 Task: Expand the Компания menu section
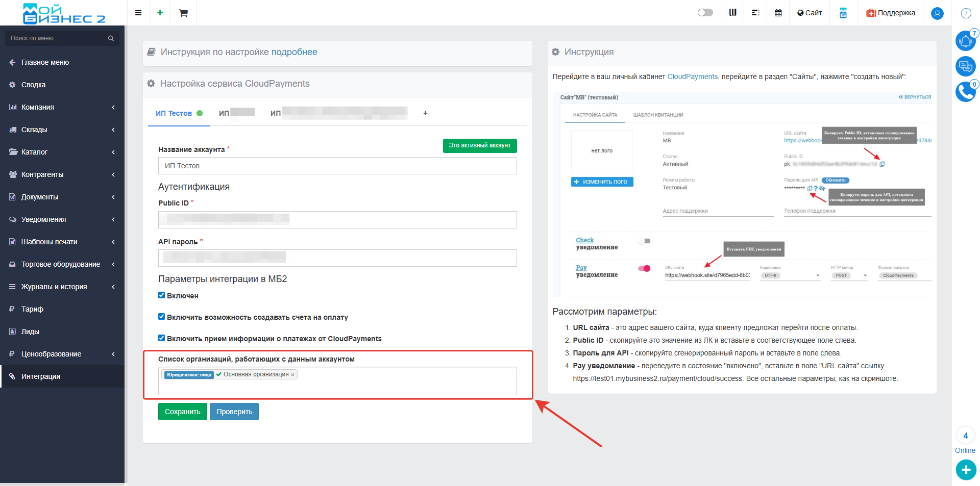point(62,107)
